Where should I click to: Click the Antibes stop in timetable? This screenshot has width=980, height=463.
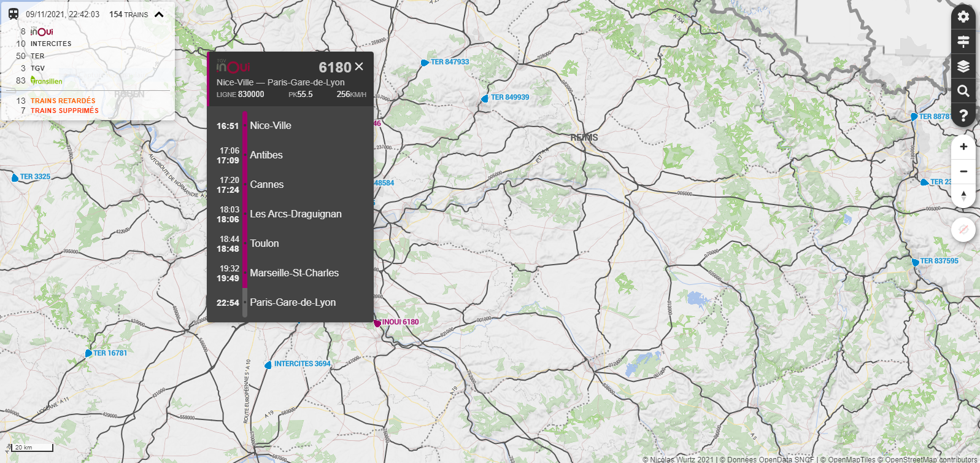[x=266, y=155]
